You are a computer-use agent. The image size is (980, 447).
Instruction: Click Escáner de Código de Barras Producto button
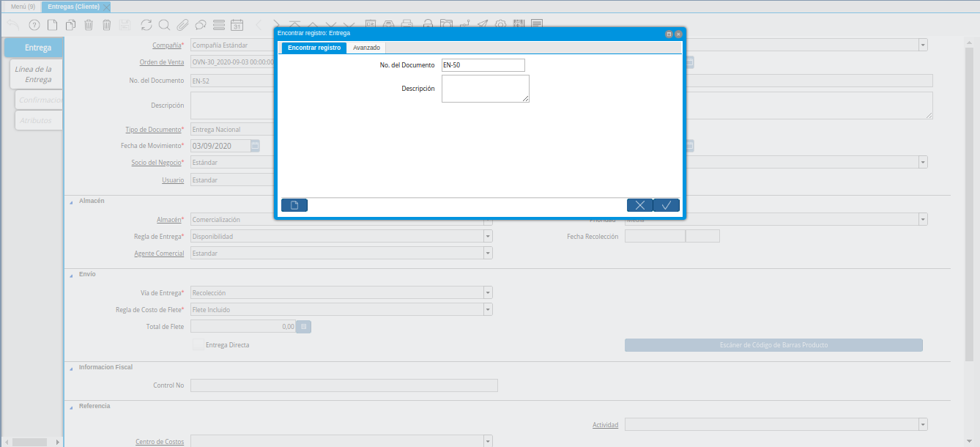pos(773,345)
